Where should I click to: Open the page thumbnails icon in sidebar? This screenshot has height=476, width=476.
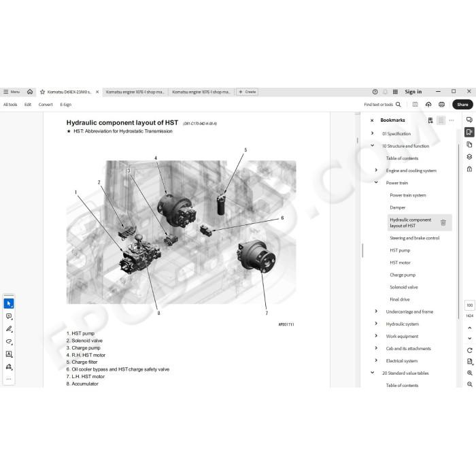(469, 144)
